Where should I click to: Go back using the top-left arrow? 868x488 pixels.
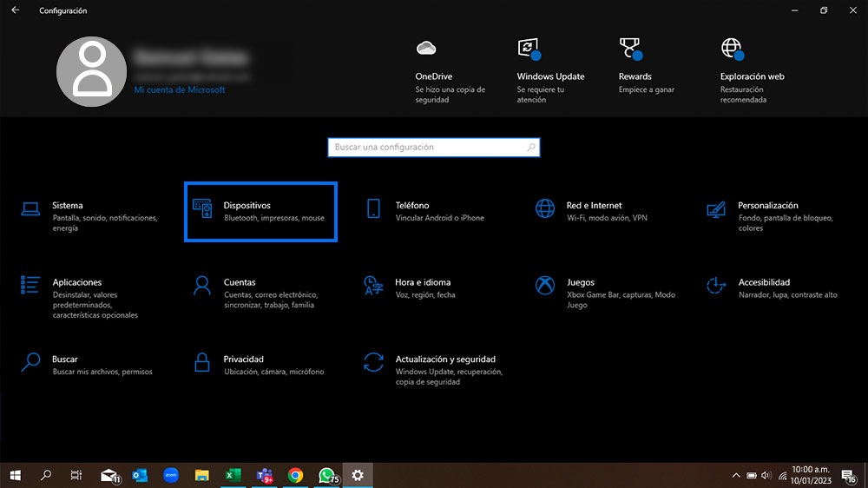[15, 10]
